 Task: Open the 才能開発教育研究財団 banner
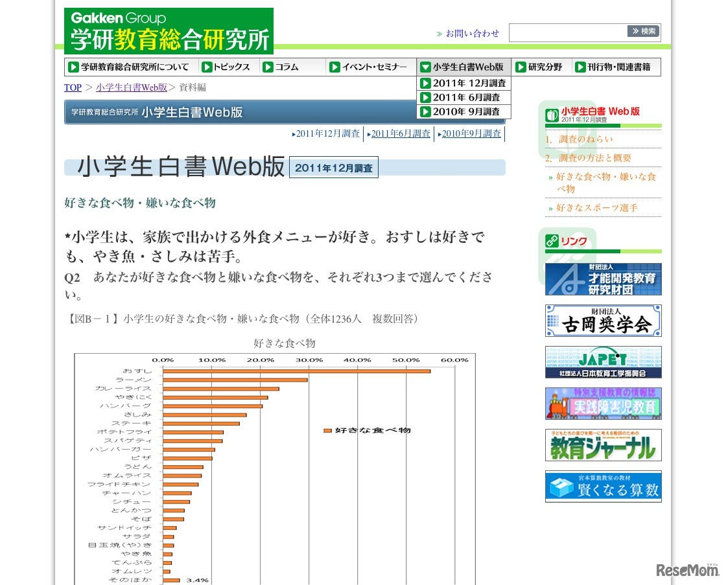[603, 279]
